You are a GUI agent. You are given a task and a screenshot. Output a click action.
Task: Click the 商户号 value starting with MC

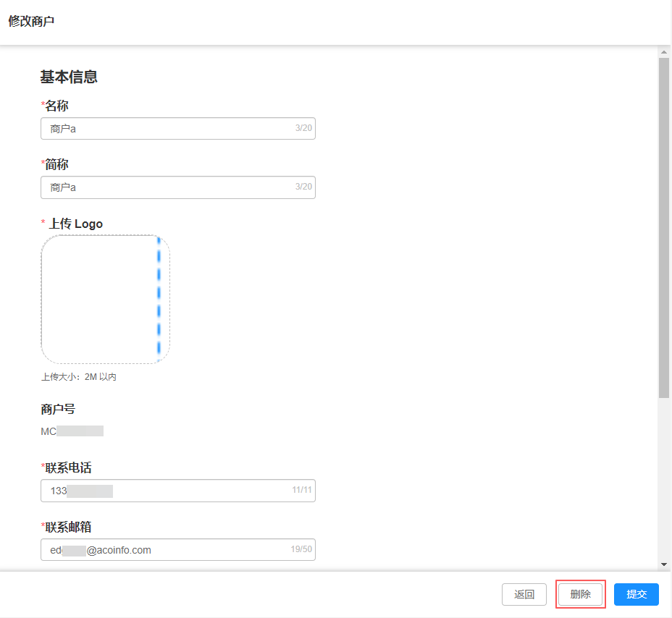[x=72, y=431]
